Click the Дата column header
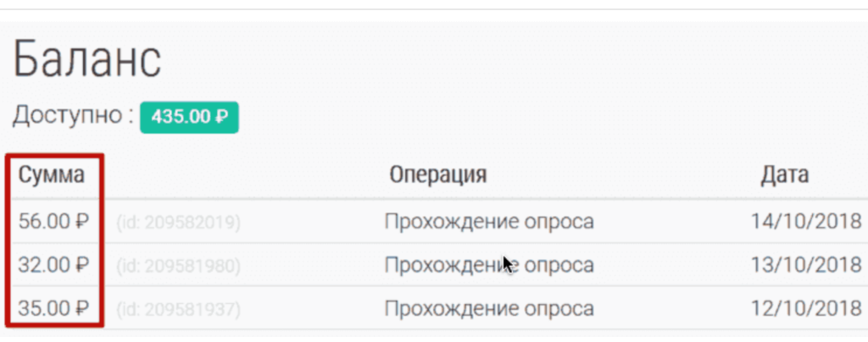 point(784,175)
